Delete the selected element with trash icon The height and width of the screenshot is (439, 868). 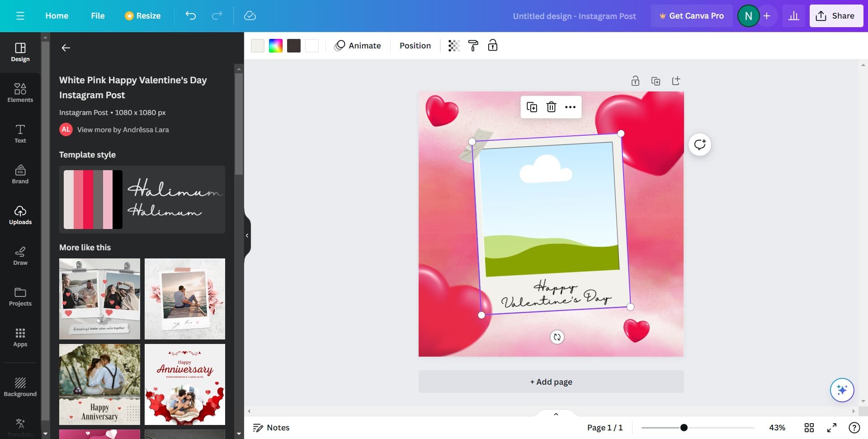pos(551,107)
